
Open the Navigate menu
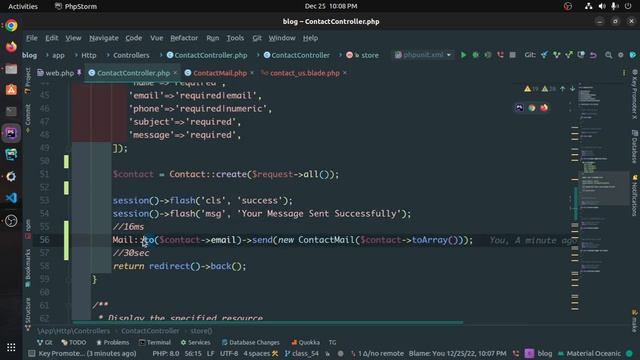pos(104,38)
